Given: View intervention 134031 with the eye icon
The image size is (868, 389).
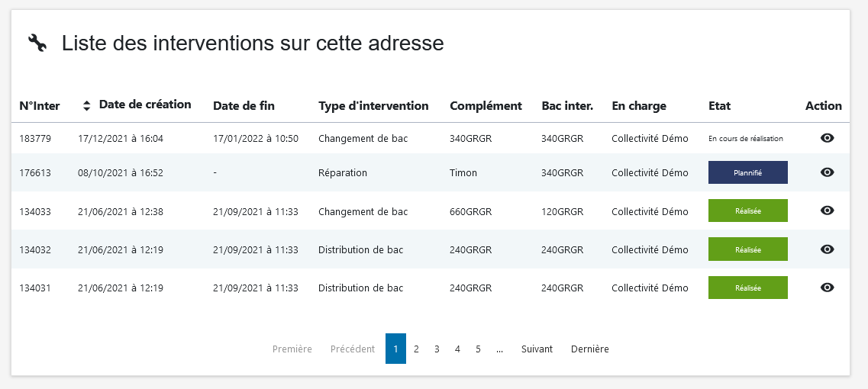Looking at the screenshot, I should 827,288.
